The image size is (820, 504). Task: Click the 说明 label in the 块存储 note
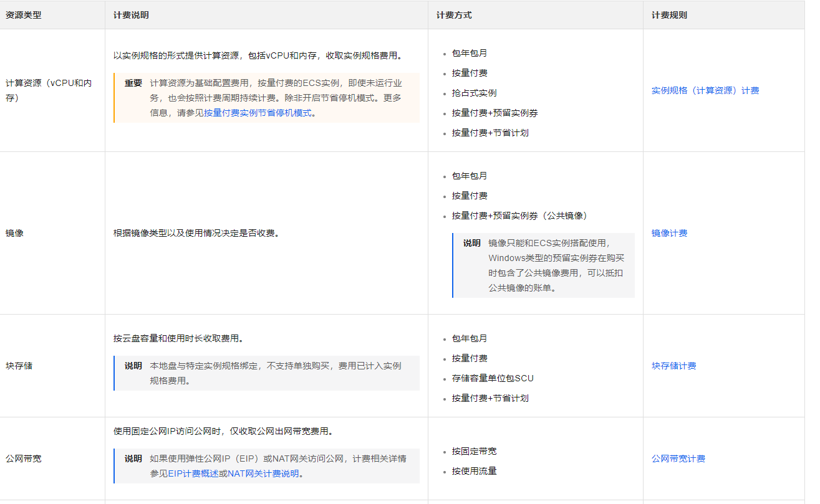pyautogui.click(x=133, y=366)
